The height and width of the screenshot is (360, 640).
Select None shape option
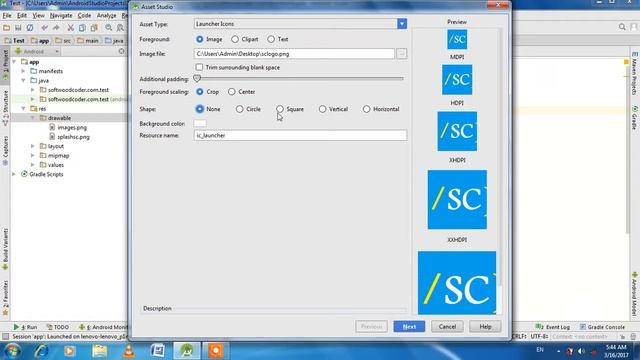point(200,109)
